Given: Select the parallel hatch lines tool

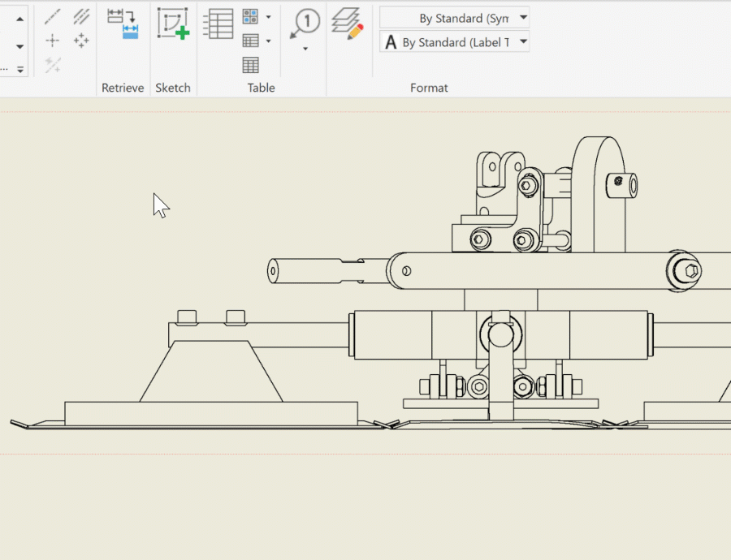Looking at the screenshot, I should [x=81, y=16].
